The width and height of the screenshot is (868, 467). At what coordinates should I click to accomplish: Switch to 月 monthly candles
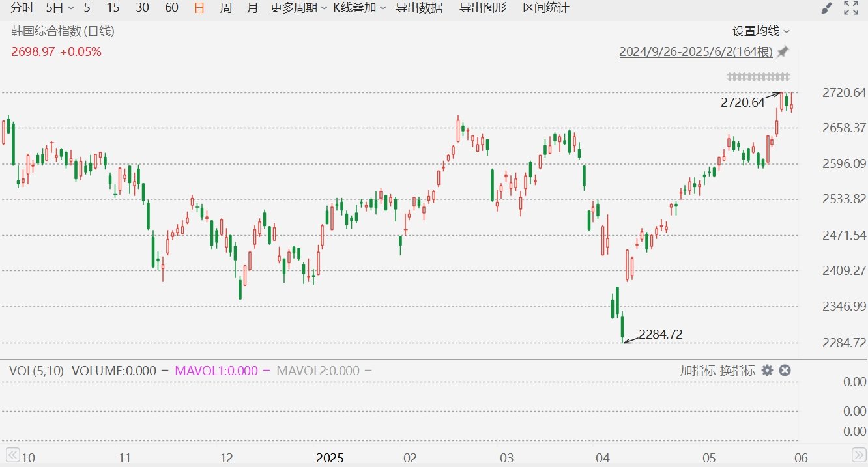(253, 8)
